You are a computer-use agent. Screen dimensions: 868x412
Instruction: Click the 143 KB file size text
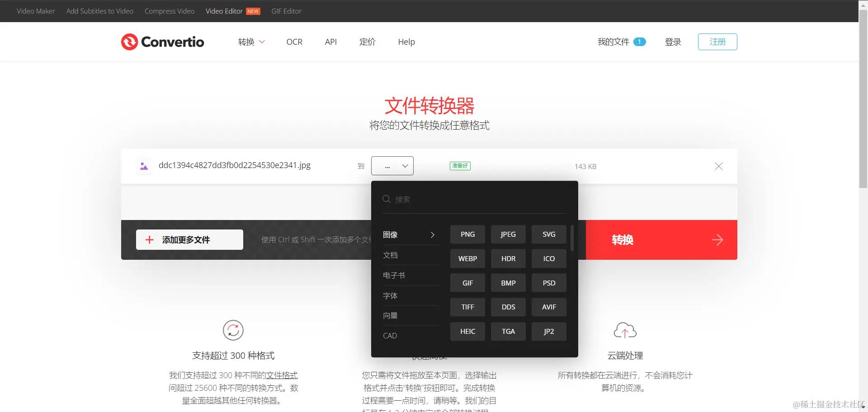click(585, 167)
